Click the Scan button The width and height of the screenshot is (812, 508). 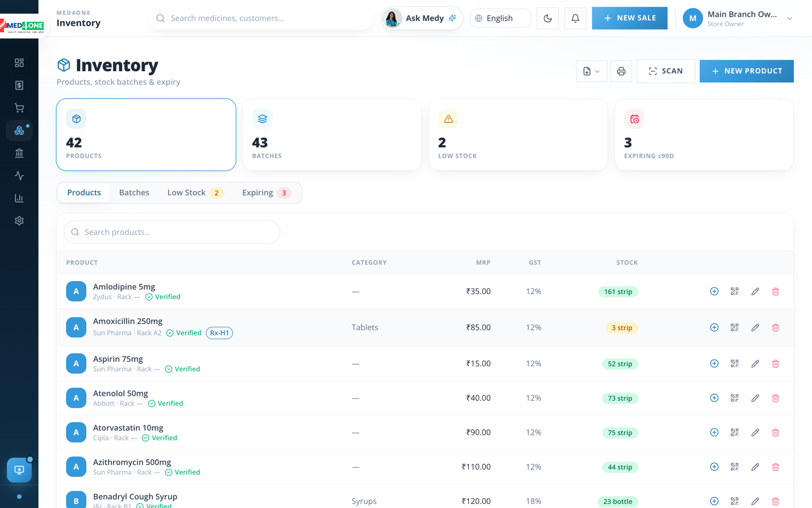pos(665,71)
